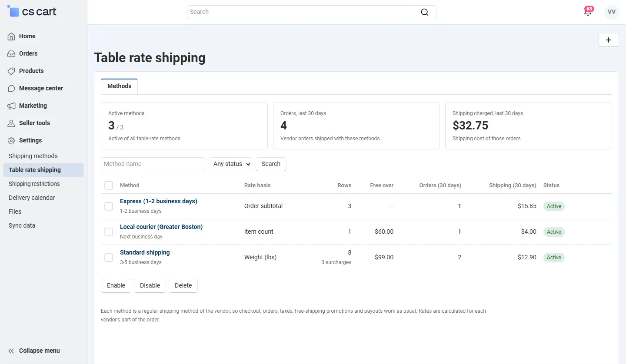Click the plus button to add a method
The height and width of the screenshot is (364, 626).
[x=609, y=40]
